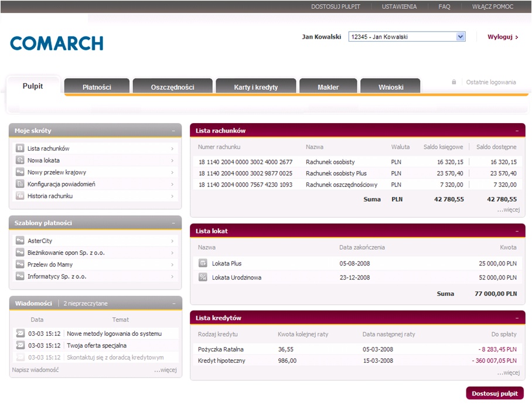Image resolution: width=532 pixels, height=405 pixels.
Task: Switch to the Wnioski tab
Action: click(x=391, y=87)
